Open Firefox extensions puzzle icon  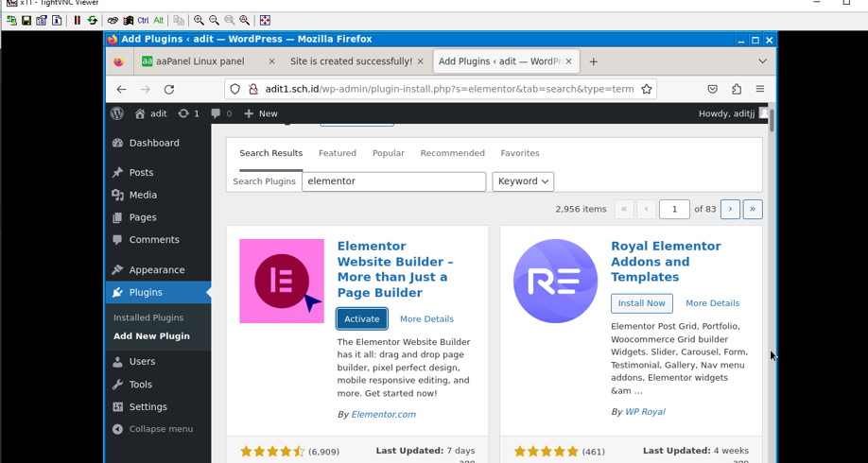(x=737, y=89)
